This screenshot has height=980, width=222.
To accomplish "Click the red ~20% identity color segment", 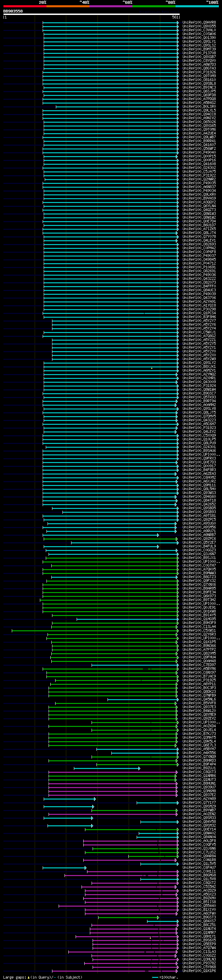I will [x=25, y=7].
